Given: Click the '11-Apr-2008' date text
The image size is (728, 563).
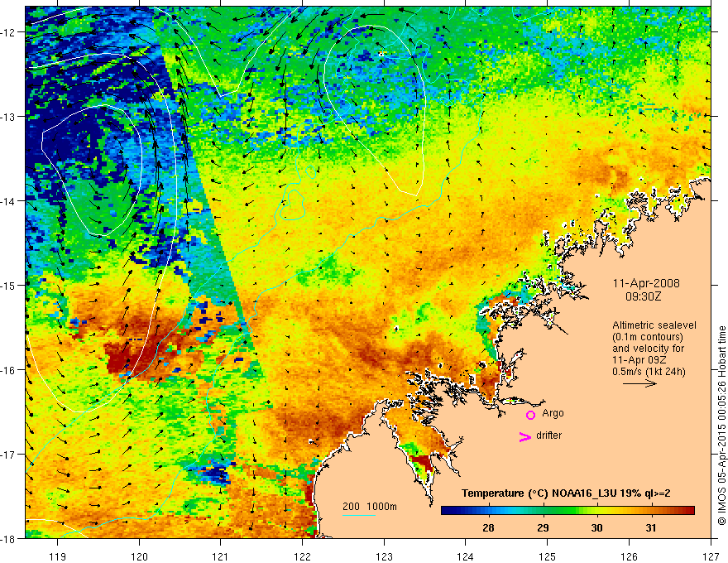Looking at the screenshot, I should point(646,283).
